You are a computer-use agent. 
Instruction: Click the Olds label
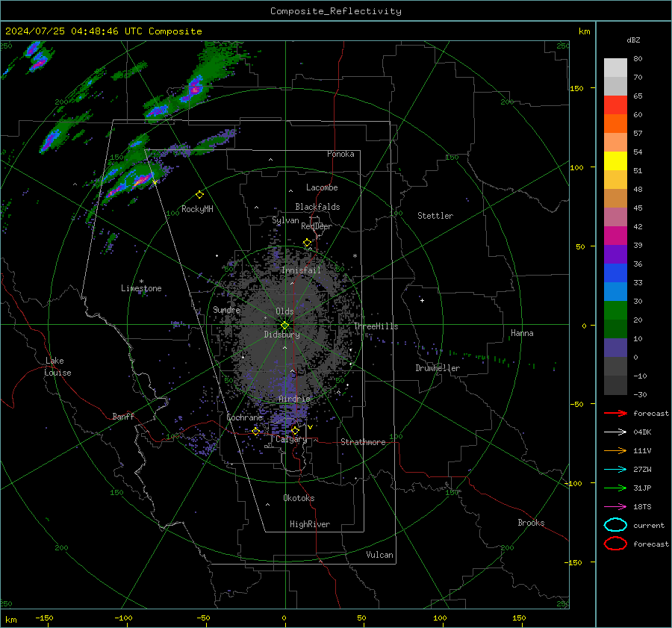(x=284, y=311)
